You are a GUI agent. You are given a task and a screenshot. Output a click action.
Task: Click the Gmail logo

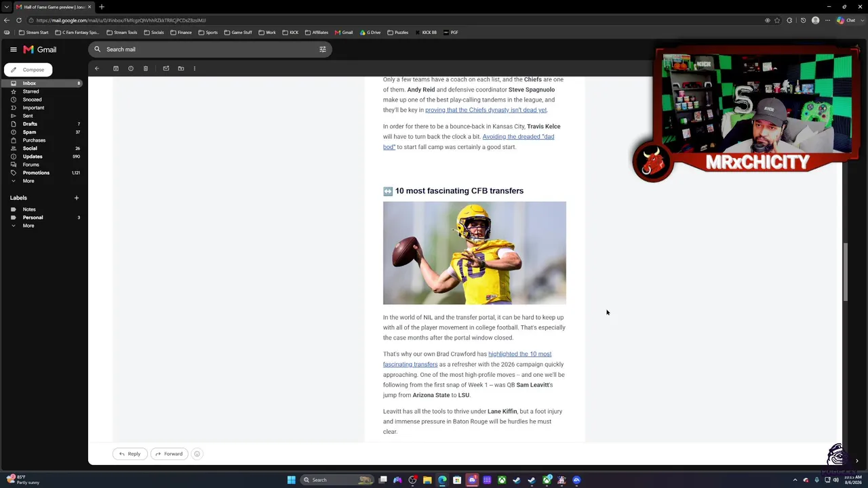pyautogui.click(x=40, y=49)
